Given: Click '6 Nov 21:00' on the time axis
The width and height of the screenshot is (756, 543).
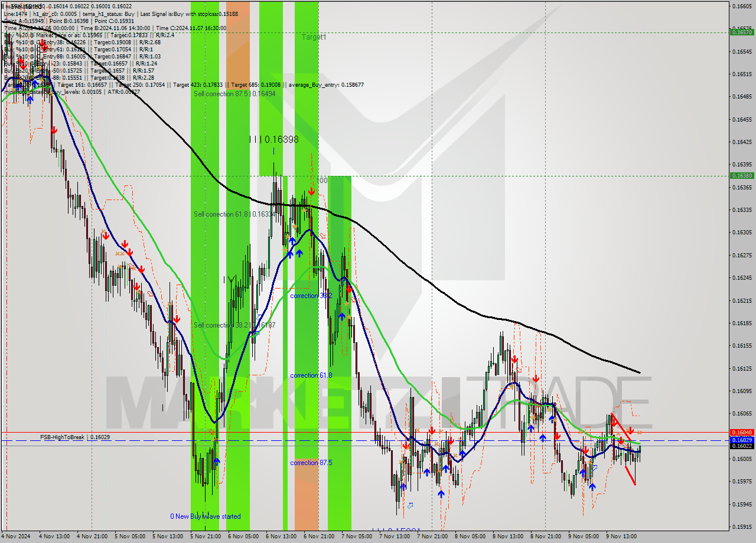Looking at the screenshot, I should pyautogui.click(x=320, y=537).
